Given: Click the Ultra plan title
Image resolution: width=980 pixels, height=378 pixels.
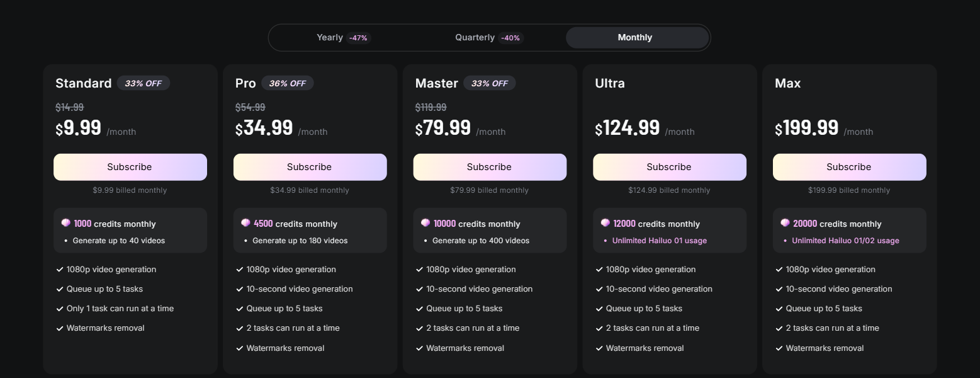Looking at the screenshot, I should pyautogui.click(x=610, y=83).
